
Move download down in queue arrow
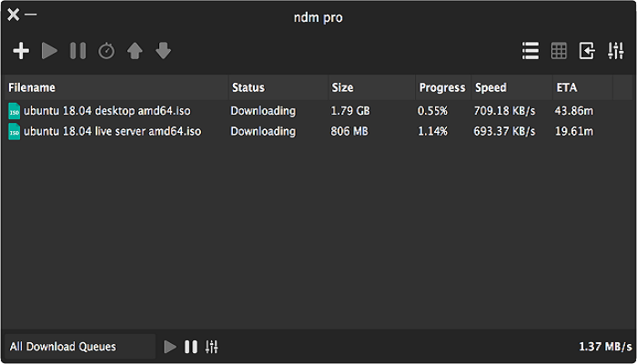click(163, 51)
